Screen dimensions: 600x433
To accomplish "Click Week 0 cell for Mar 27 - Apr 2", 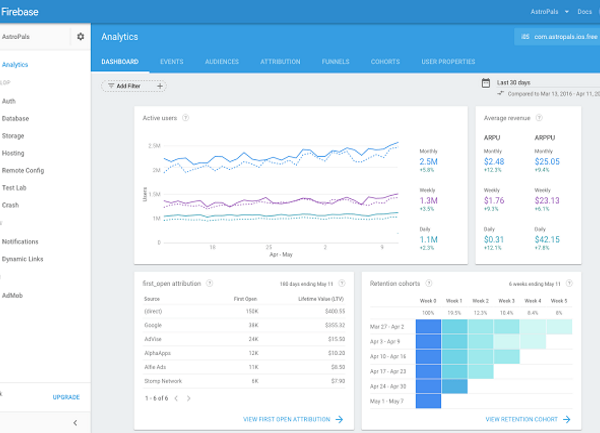I will pos(428,326).
